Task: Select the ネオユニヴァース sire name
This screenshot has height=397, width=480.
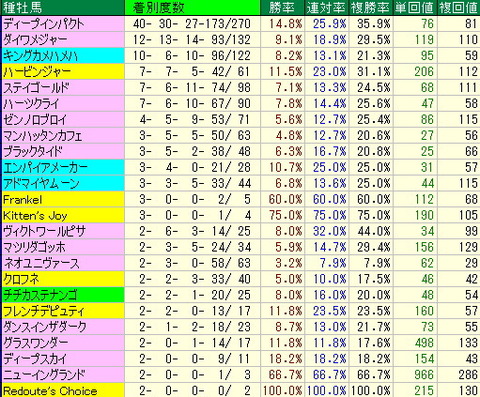Action: [x=41, y=264]
